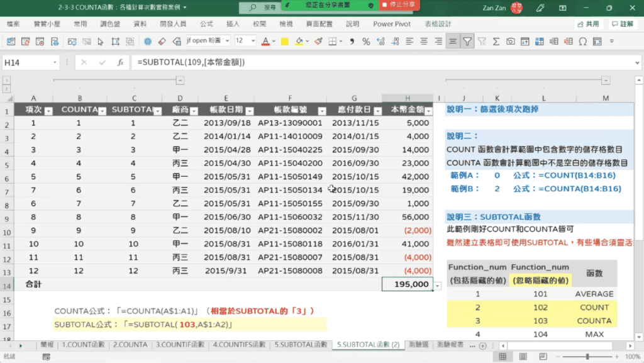Open the font name dropdown
The image size is (644, 363).
pyautogui.click(x=227, y=41)
